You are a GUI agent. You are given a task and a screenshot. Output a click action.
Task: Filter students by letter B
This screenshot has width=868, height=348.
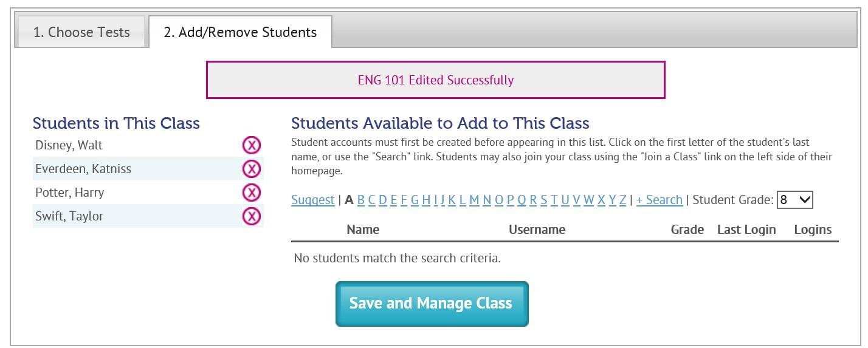coord(361,200)
